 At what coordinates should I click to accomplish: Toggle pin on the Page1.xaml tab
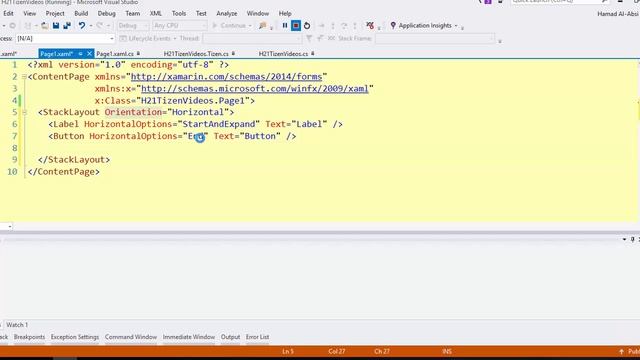[x=80, y=54]
